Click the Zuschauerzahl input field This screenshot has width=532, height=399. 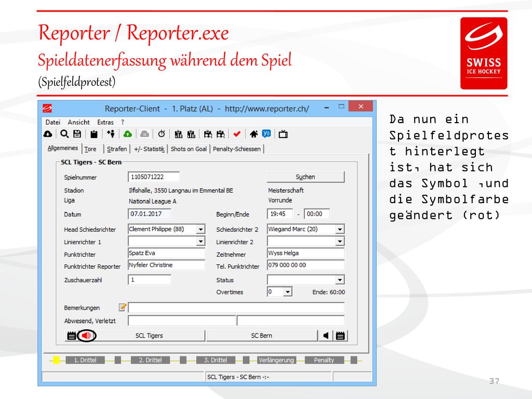coord(150,280)
